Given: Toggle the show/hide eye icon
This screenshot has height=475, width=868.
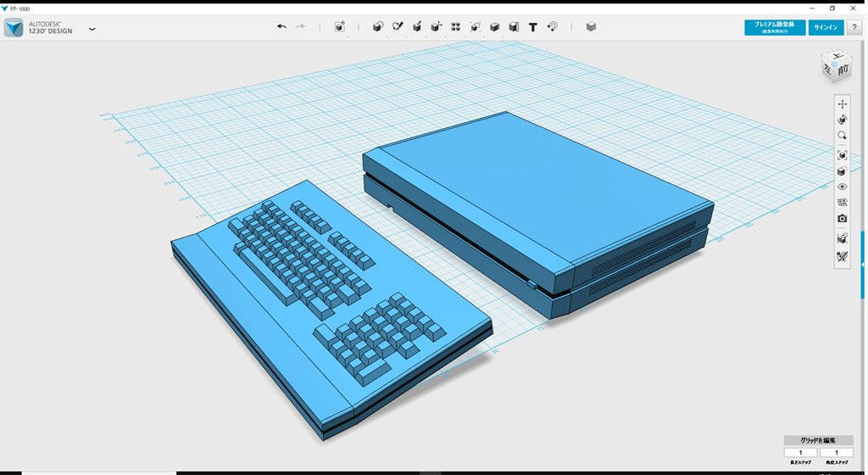Looking at the screenshot, I should pyautogui.click(x=842, y=187).
